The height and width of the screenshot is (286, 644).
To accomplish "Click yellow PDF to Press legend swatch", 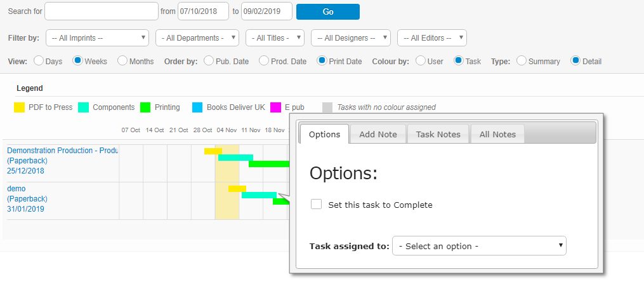I will pyautogui.click(x=19, y=107).
